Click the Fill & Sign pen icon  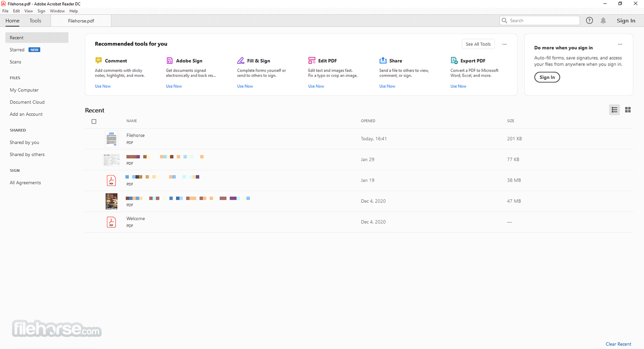click(x=241, y=60)
